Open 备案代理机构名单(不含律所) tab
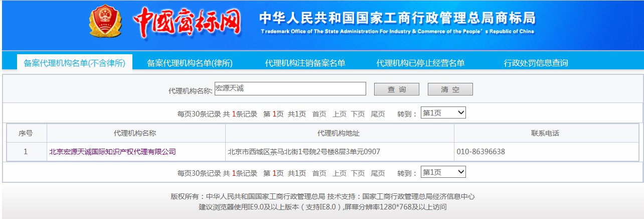The width and height of the screenshot is (644, 219). [x=74, y=63]
